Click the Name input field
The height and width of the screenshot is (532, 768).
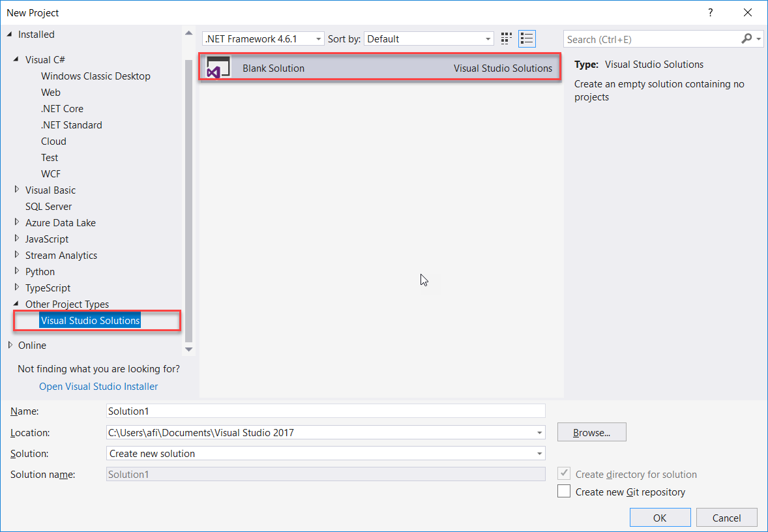326,411
